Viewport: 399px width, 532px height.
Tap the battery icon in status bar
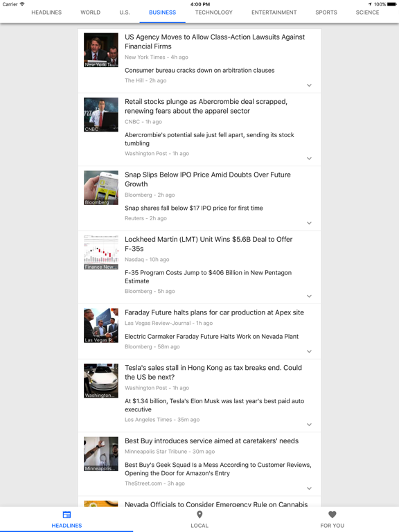(x=391, y=4)
